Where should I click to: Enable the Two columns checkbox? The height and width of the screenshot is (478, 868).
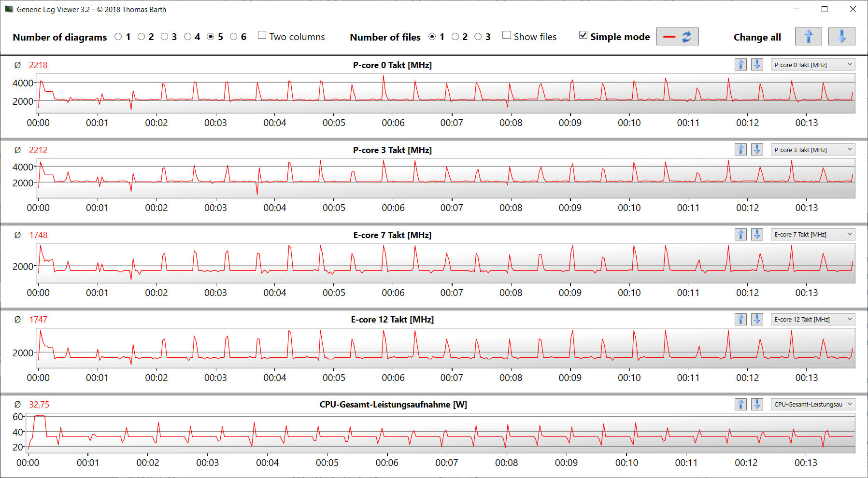(262, 35)
